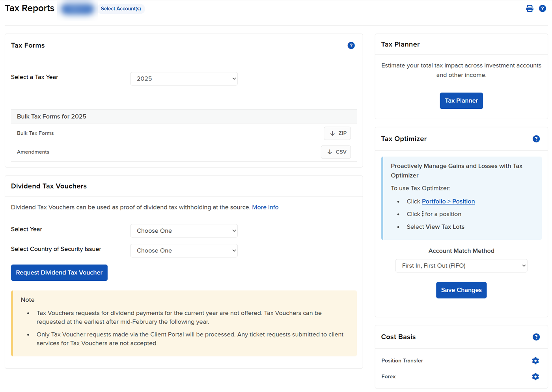Viewport: 552px width, 392px height.
Task: Request a Dividend Tax Voucher
Action: coord(59,273)
